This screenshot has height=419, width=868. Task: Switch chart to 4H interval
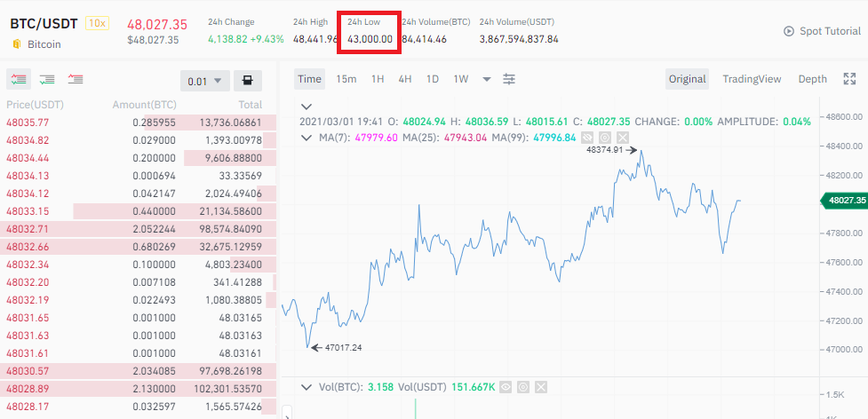404,79
